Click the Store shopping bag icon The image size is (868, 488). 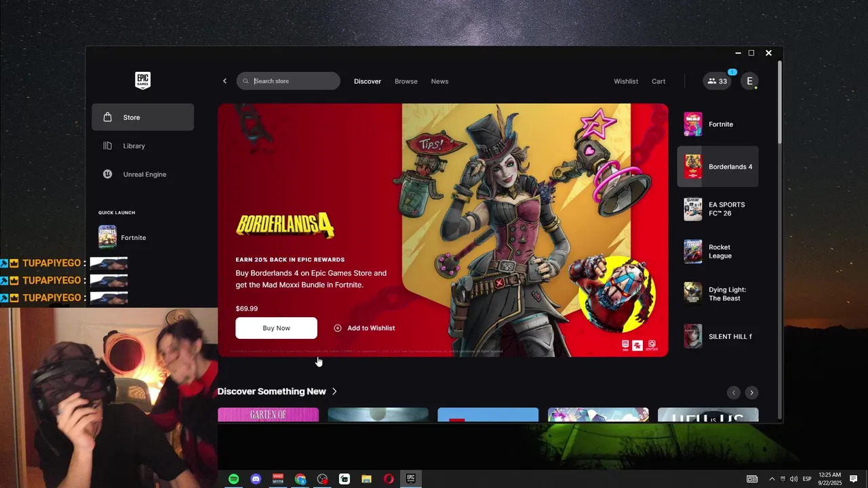click(107, 117)
